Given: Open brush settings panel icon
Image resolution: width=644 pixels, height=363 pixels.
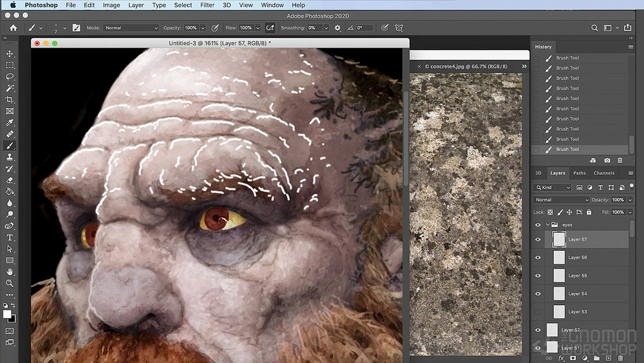Looking at the screenshot, I should pos(77,28).
